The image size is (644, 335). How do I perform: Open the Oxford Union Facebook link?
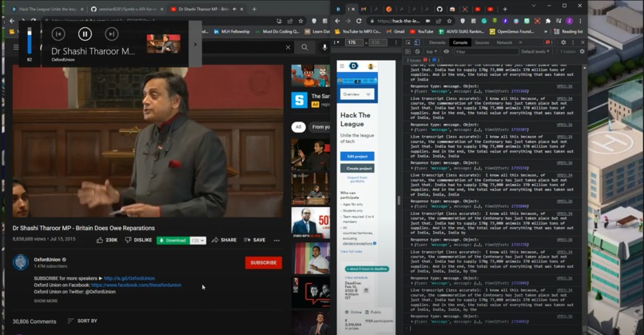click(136, 285)
